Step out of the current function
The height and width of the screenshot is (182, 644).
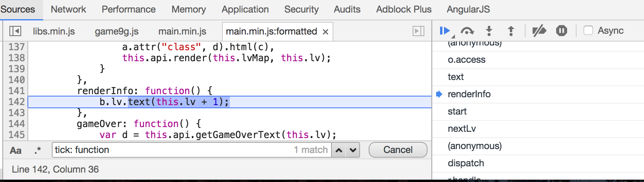[511, 31]
